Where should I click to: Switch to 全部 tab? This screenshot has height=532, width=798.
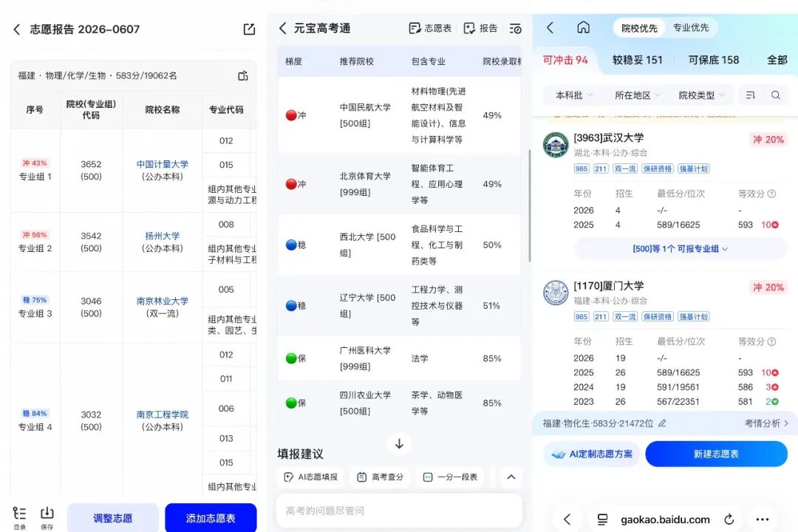pyautogui.click(x=777, y=60)
